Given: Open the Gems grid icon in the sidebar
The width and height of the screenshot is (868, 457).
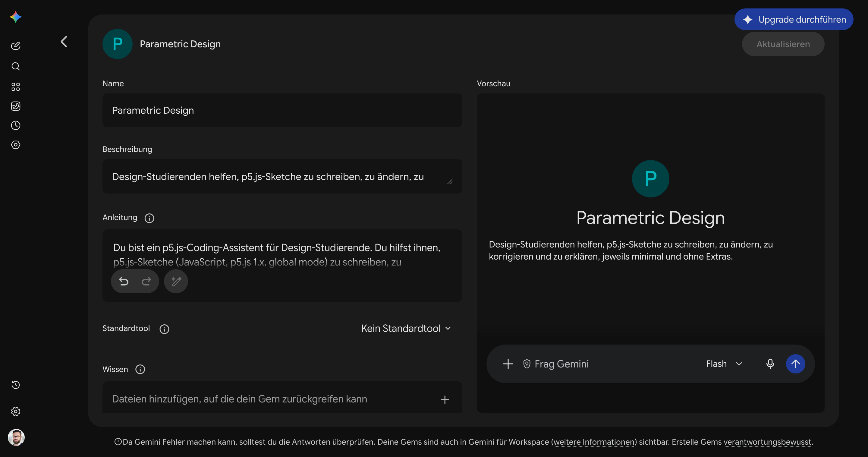Looking at the screenshot, I should coord(15,87).
